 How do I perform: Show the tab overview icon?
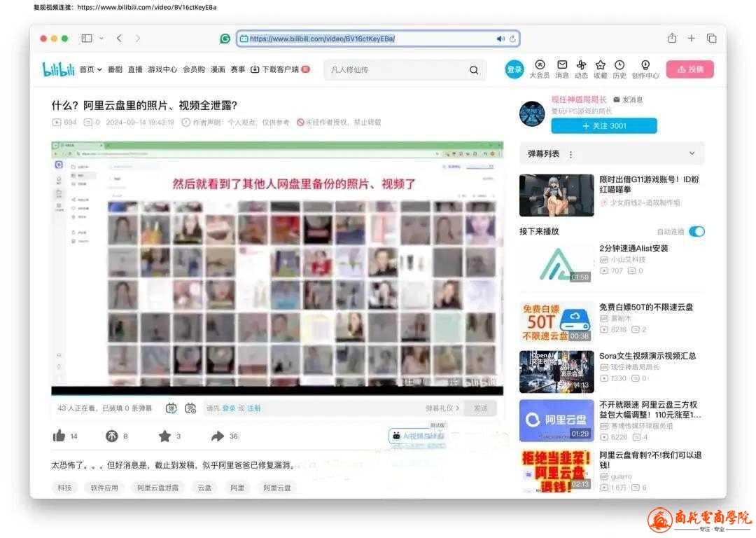(711, 38)
